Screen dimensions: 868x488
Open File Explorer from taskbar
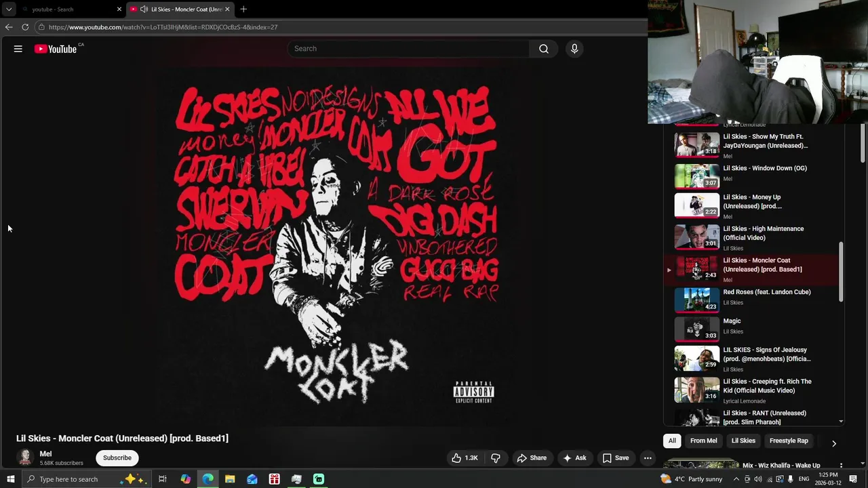click(230, 479)
